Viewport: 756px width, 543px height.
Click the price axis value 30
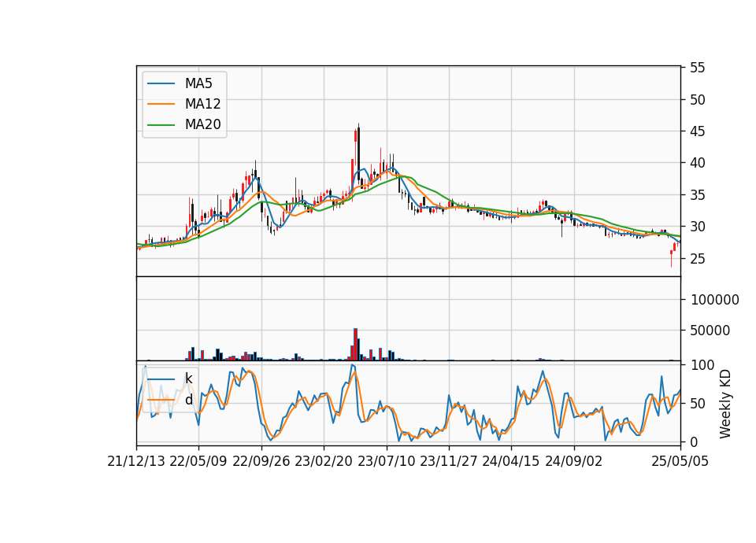(697, 227)
